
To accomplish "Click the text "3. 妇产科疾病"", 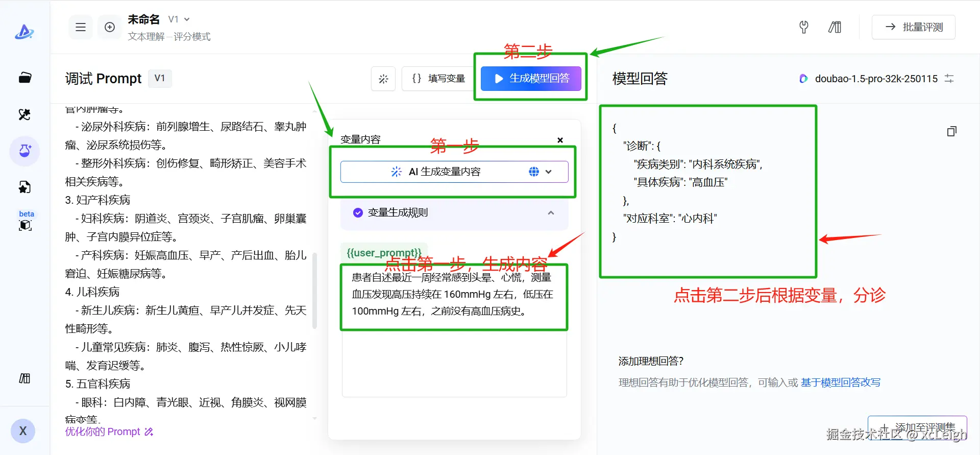I will point(97,200).
